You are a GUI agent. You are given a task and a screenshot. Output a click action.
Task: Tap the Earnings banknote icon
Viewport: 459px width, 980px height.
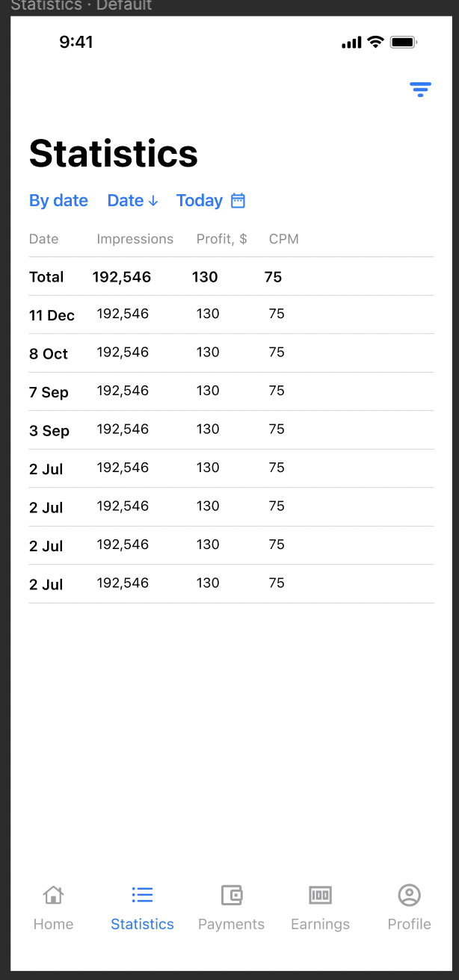click(x=320, y=895)
